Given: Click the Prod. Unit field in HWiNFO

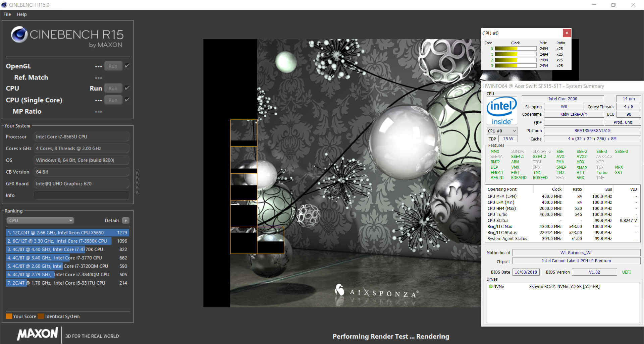Looking at the screenshot, I should click(x=623, y=122).
